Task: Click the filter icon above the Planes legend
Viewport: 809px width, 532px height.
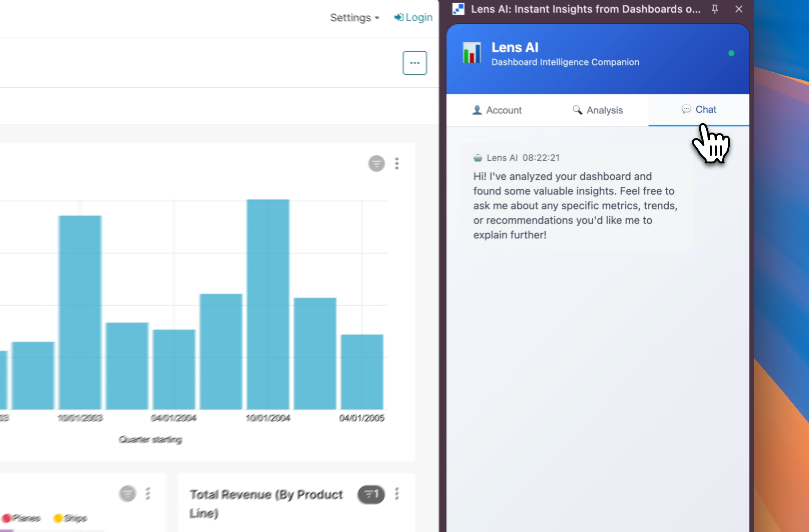Action: pyautogui.click(x=127, y=494)
